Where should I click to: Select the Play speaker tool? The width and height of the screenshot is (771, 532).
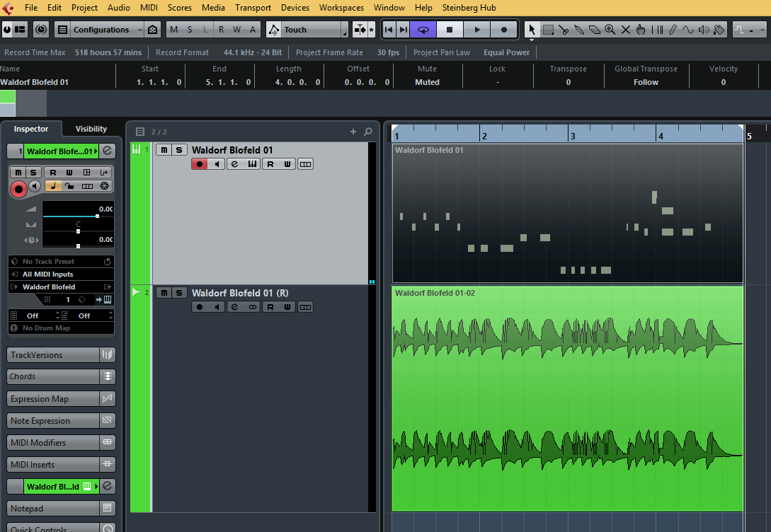[x=704, y=30]
